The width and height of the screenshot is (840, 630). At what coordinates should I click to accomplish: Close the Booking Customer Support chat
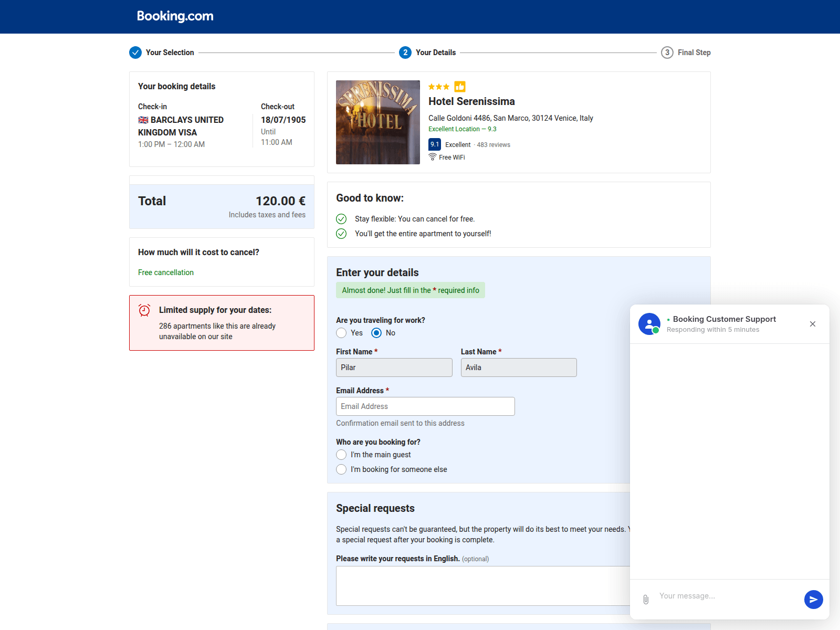pos(813,324)
